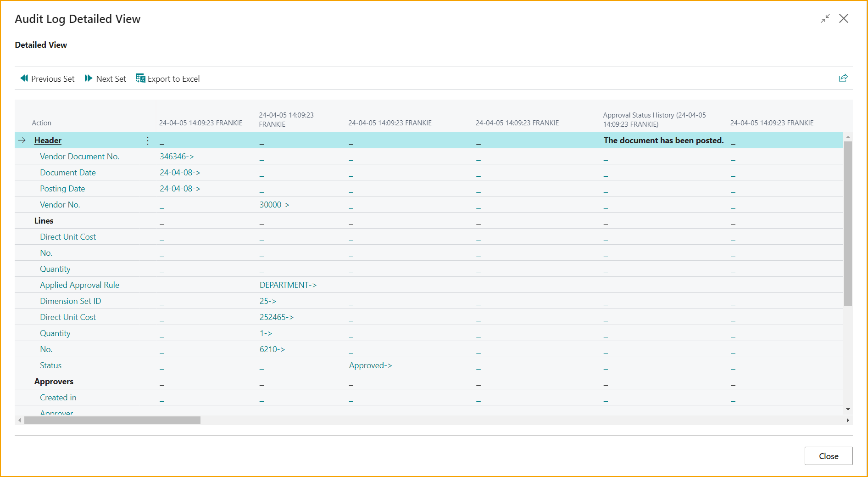This screenshot has height=477, width=868.
Task: Click the Next Set arrow icon
Action: click(89, 79)
